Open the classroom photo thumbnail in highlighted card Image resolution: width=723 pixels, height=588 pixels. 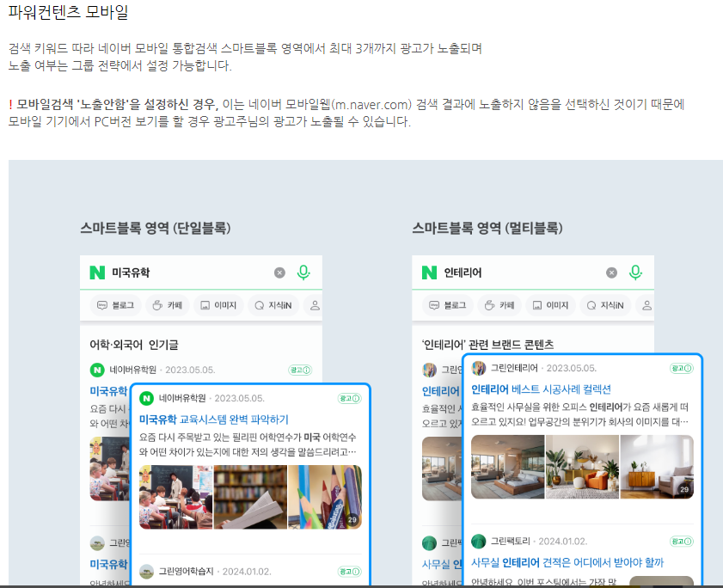[x=175, y=497]
